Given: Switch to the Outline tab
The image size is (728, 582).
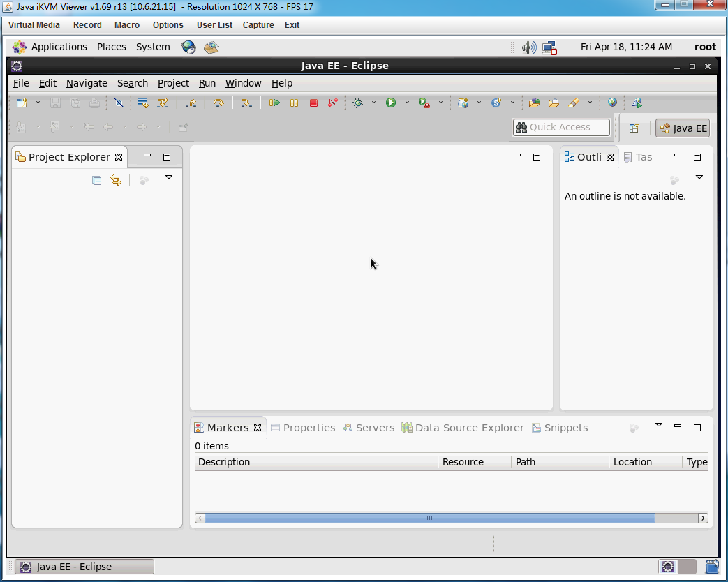Looking at the screenshot, I should [589, 157].
